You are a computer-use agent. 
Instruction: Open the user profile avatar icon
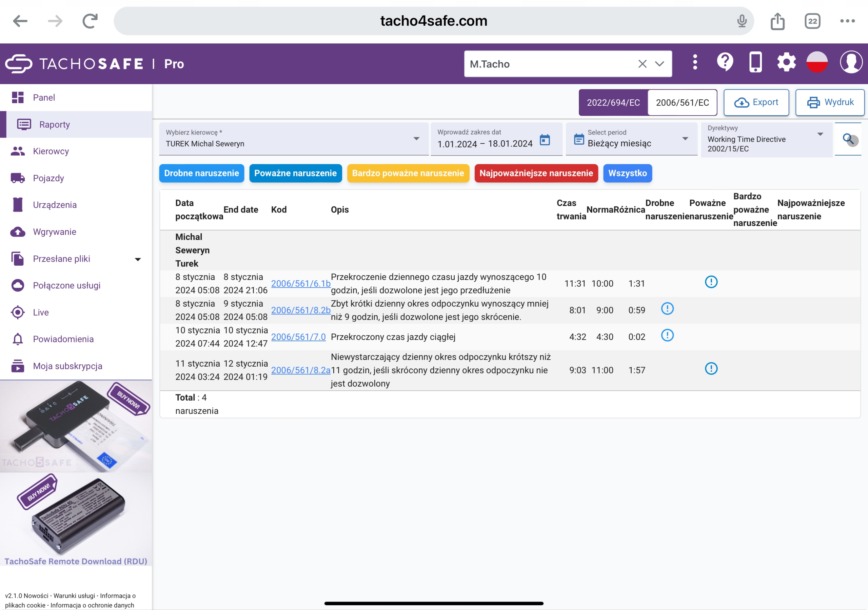coord(851,62)
